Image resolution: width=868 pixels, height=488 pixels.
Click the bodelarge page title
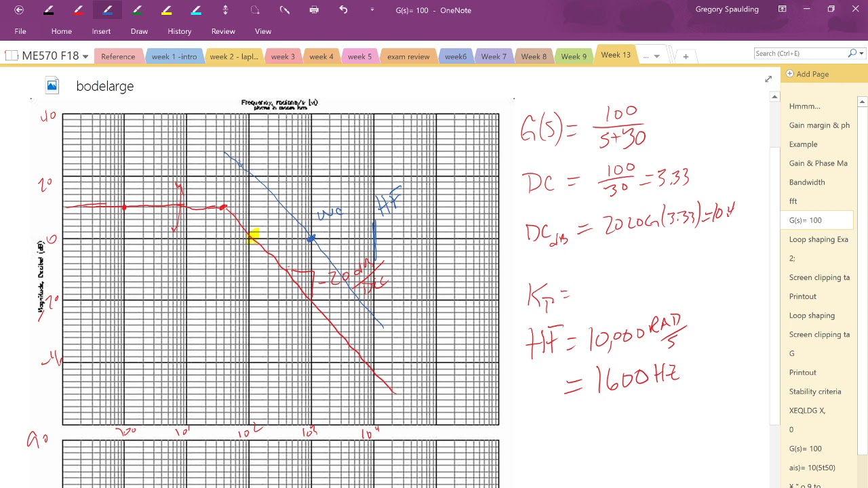click(x=105, y=86)
